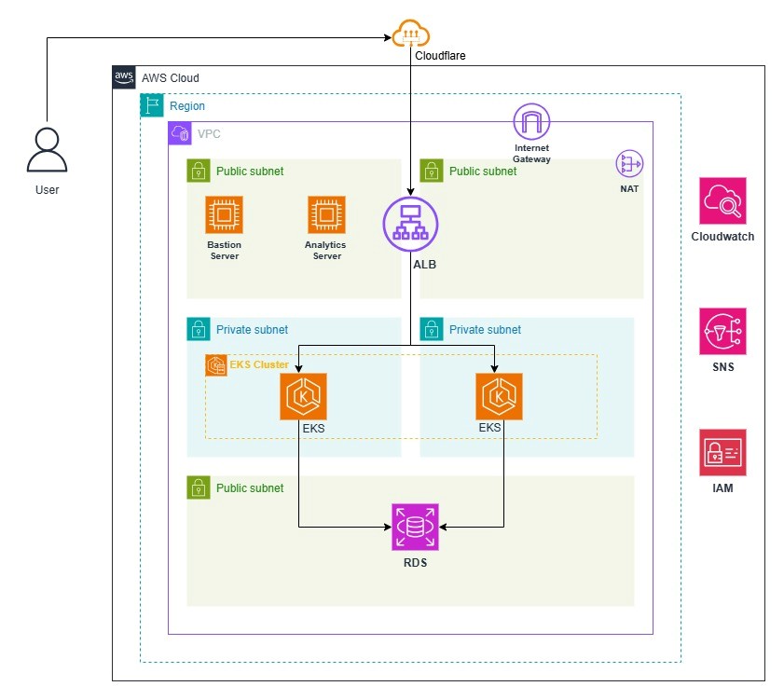
Task: Click the AWS logo badge
Action: (x=123, y=77)
